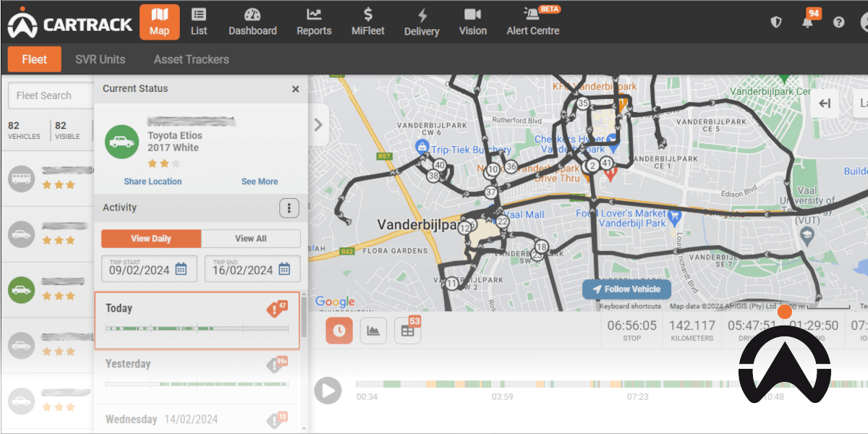Toggle View Daily activity mode
Image resolution: width=868 pixels, height=434 pixels.
point(150,238)
